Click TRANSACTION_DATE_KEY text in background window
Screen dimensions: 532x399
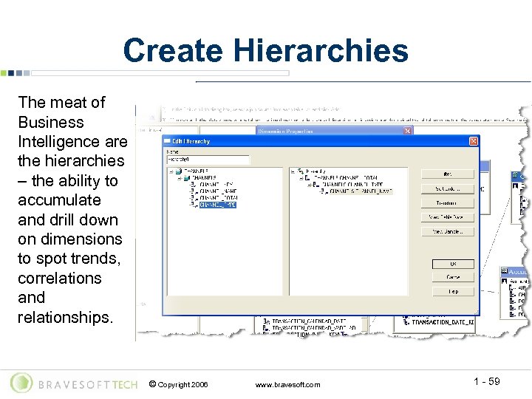(443, 322)
